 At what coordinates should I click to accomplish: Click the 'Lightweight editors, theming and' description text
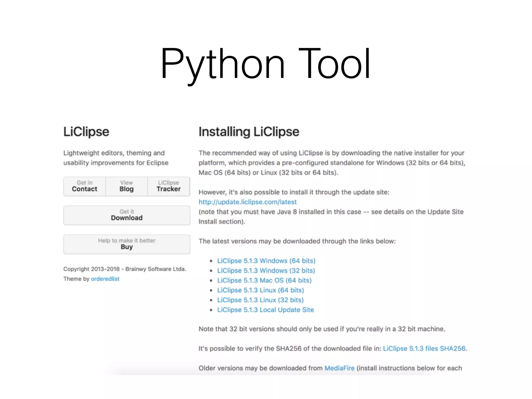pos(114,153)
